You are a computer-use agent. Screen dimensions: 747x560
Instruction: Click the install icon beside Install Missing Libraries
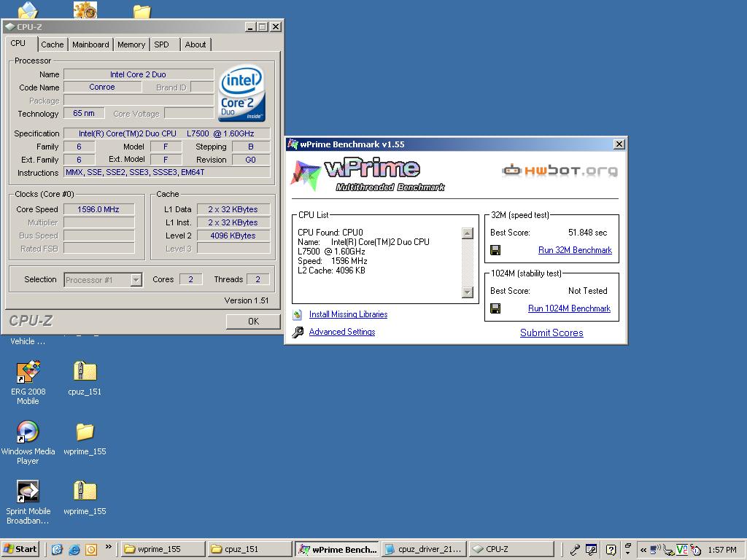pos(298,315)
